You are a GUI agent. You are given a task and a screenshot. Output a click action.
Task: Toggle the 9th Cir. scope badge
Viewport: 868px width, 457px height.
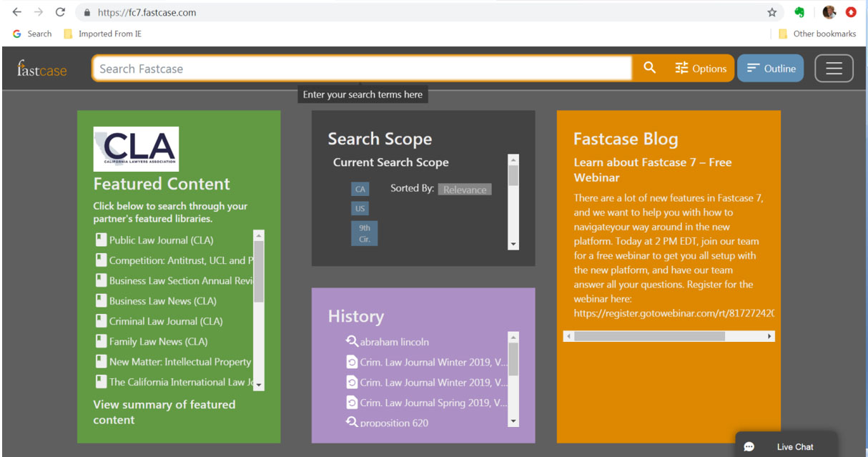(x=364, y=232)
